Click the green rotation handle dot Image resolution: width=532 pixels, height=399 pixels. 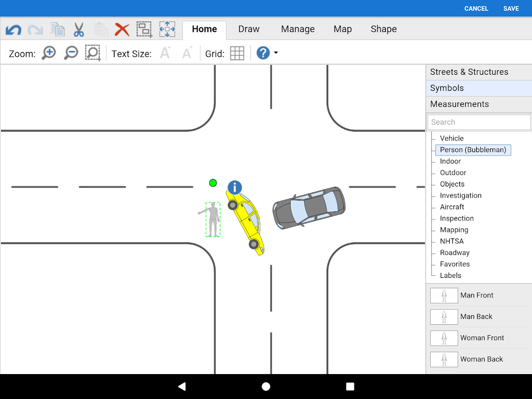click(213, 183)
